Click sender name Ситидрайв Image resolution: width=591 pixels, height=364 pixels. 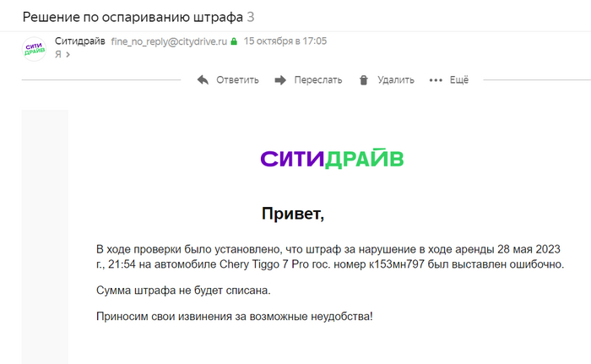tap(79, 41)
